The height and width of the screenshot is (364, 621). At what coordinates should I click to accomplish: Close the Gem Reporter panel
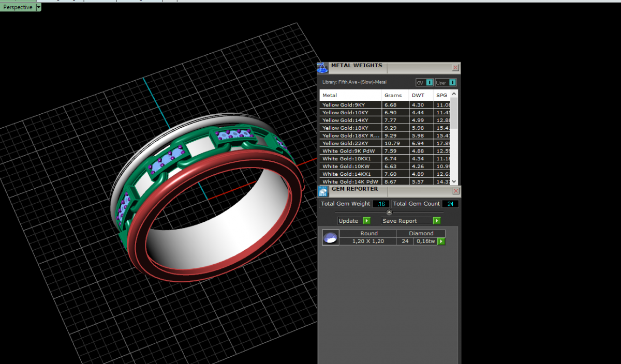coord(455,191)
